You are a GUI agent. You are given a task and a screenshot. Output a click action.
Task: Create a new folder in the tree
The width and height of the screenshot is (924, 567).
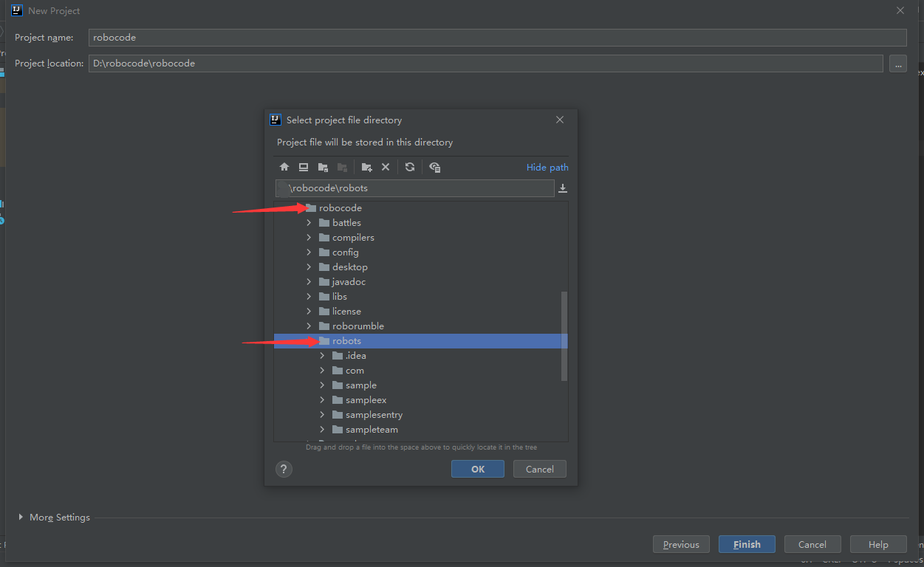(366, 168)
